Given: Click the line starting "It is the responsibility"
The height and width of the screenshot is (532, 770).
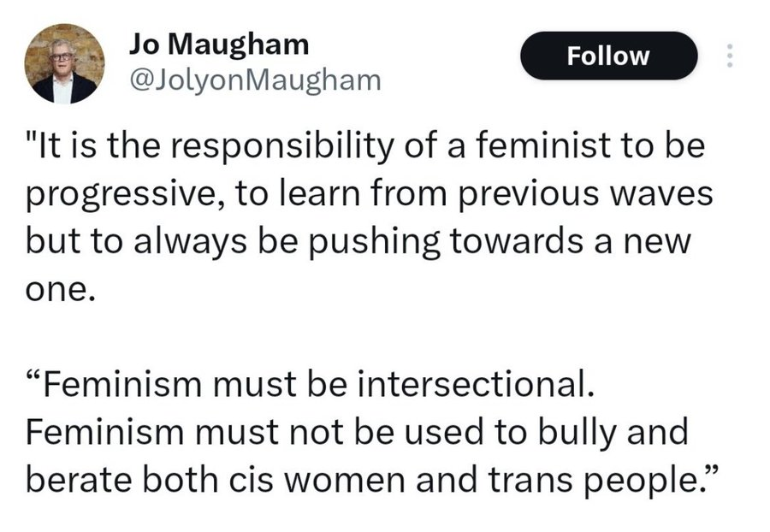Looking at the screenshot, I should coord(368,146).
